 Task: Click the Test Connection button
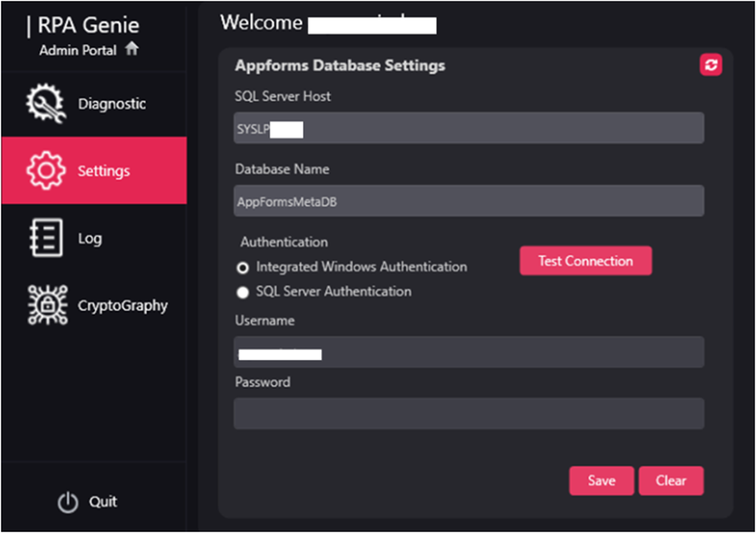pos(586,261)
